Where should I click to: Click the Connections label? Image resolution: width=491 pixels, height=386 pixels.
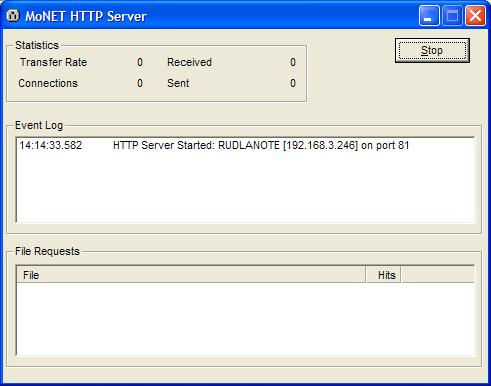pos(48,83)
